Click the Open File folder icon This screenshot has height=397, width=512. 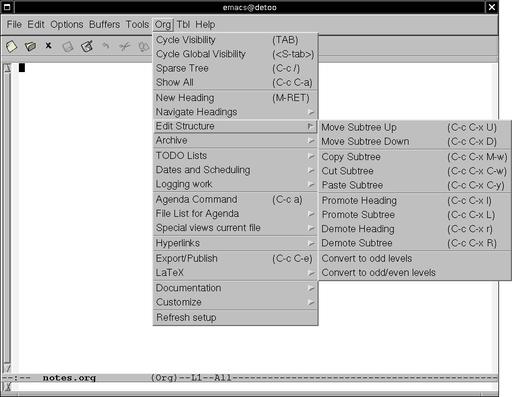pos(30,46)
